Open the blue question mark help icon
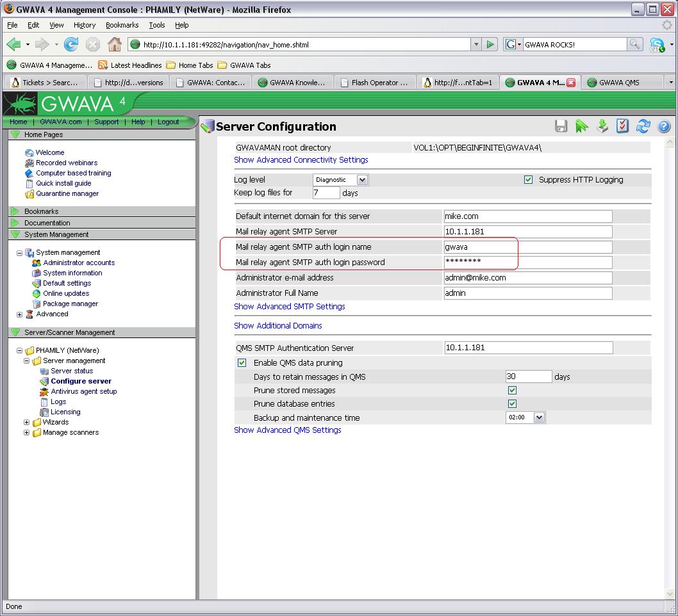This screenshot has width=678, height=616. click(x=664, y=126)
